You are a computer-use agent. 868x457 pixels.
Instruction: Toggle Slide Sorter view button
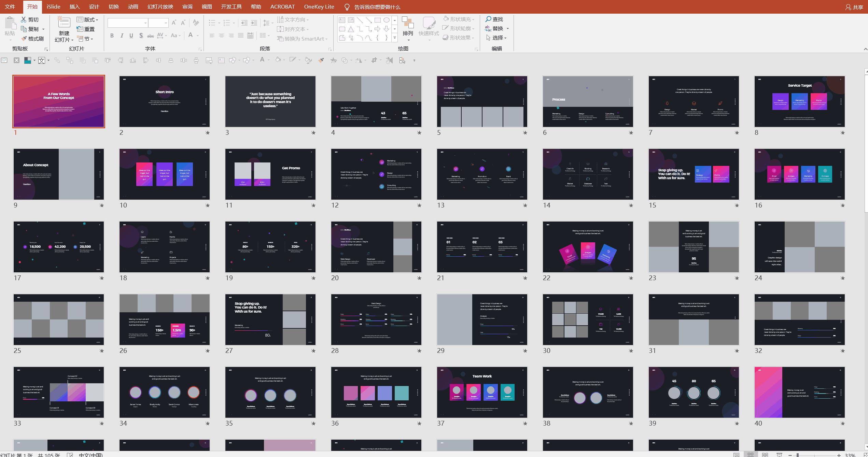click(x=751, y=455)
